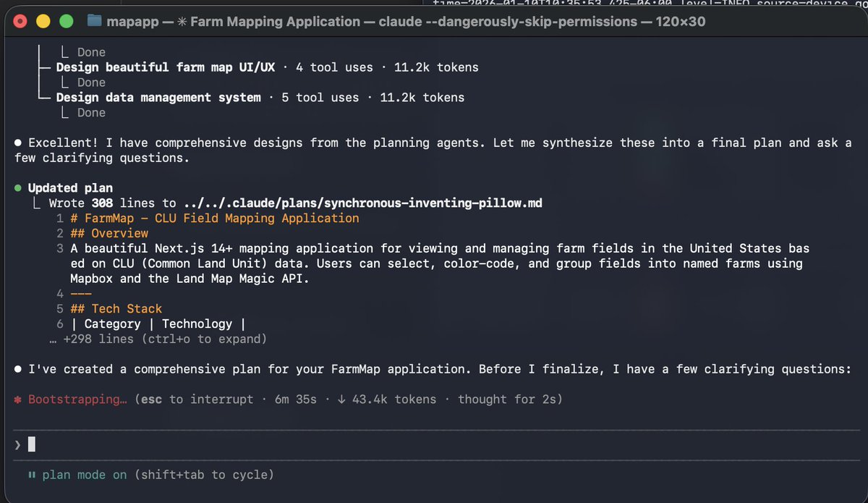Click the '| Category | Technology |' table line
Screen dimensions: 868x503
tap(158, 324)
